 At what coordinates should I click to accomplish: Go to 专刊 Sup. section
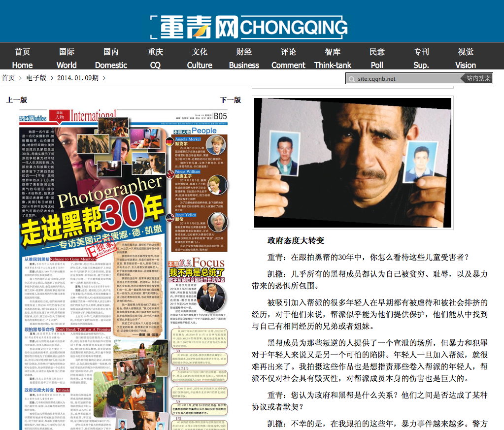click(x=421, y=58)
